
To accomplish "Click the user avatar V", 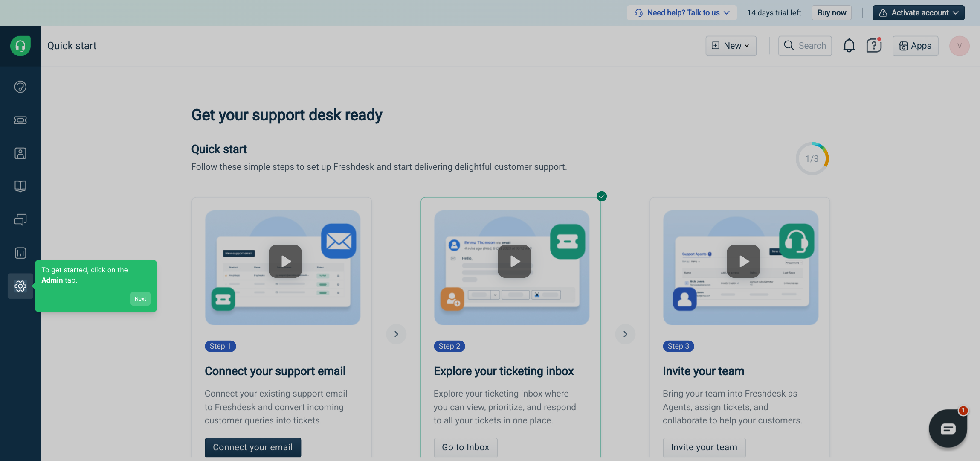I will point(960,46).
